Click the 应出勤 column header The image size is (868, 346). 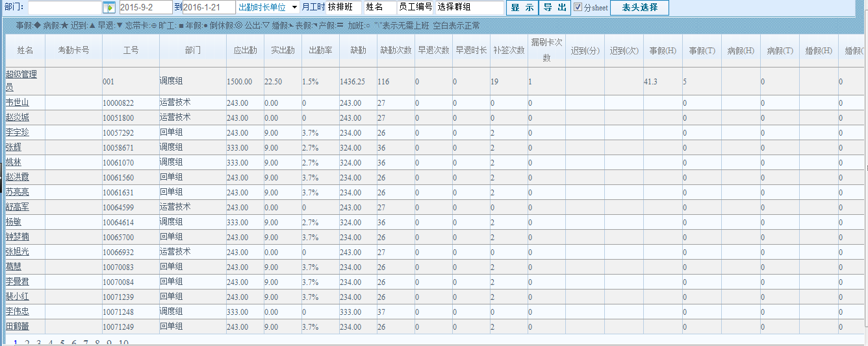tap(245, 50)
